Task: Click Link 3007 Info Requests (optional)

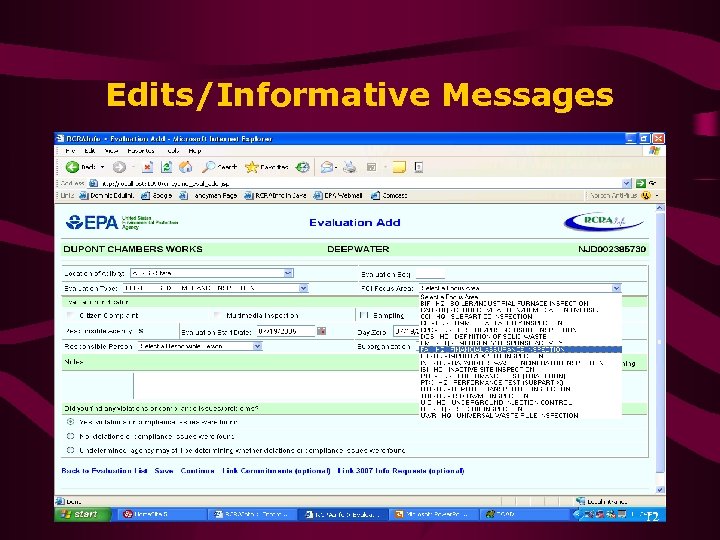Action: click(401, 471)
